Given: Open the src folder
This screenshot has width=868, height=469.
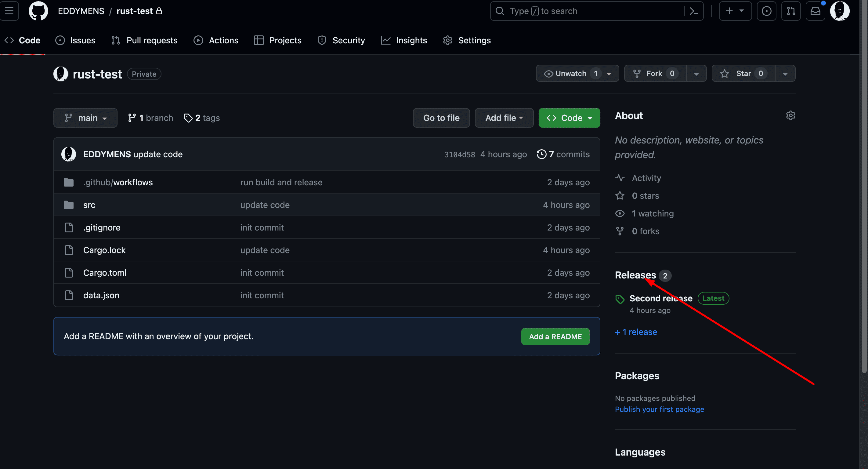Looking at the screenshot, I should (89, 205).
